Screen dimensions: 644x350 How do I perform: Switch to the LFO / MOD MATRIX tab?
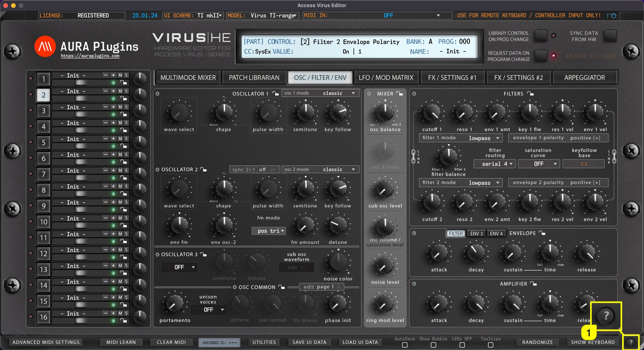tap(386, 78)
